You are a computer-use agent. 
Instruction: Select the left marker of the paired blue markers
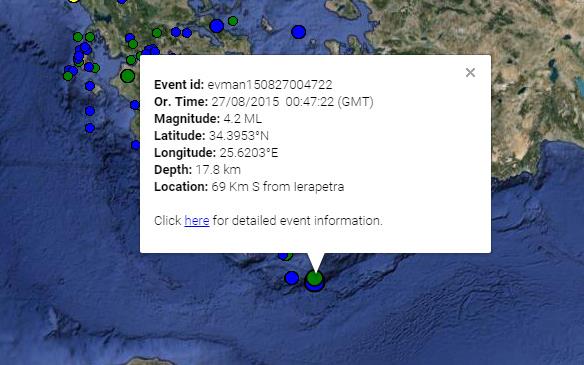click(x=175, y=32)
